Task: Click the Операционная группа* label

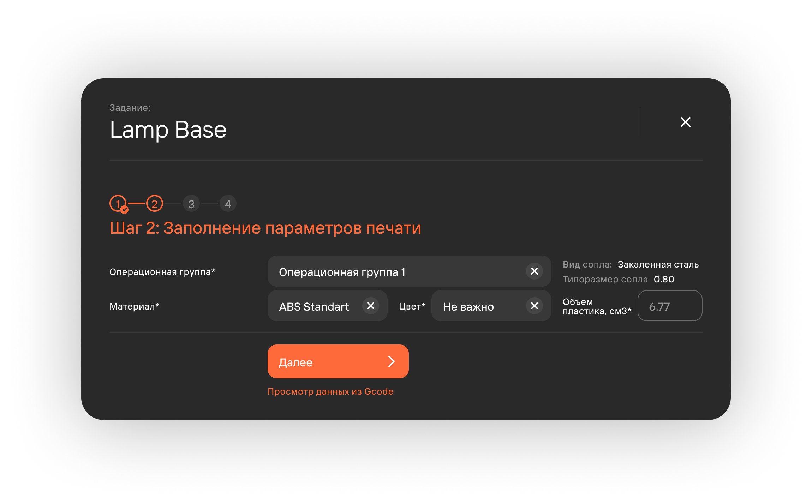Action: coord(162,272)
